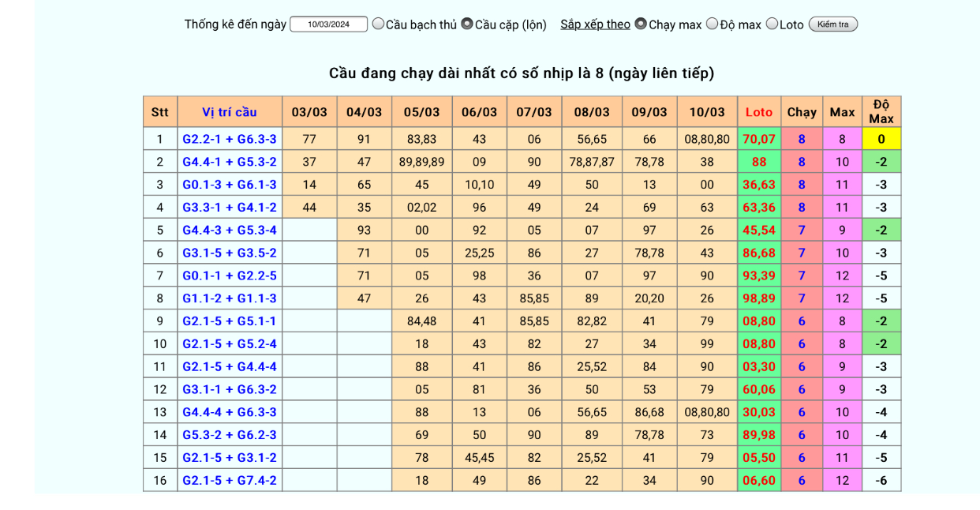Open the G2.1-5 + G5.1-1 link

(230, 321)
